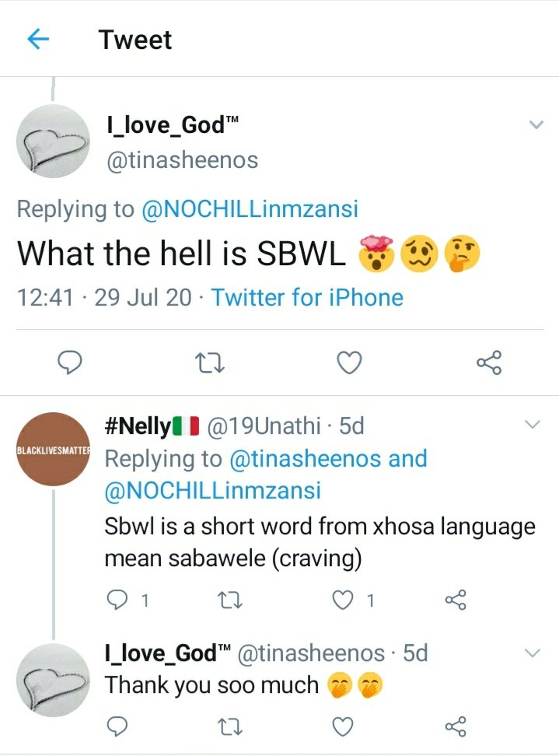Image resolution: width=559 pixels, height=756 pixels.
Task: Retweet #Nelly's xhosa explanation tweet
Action: (x=229, y=600)
